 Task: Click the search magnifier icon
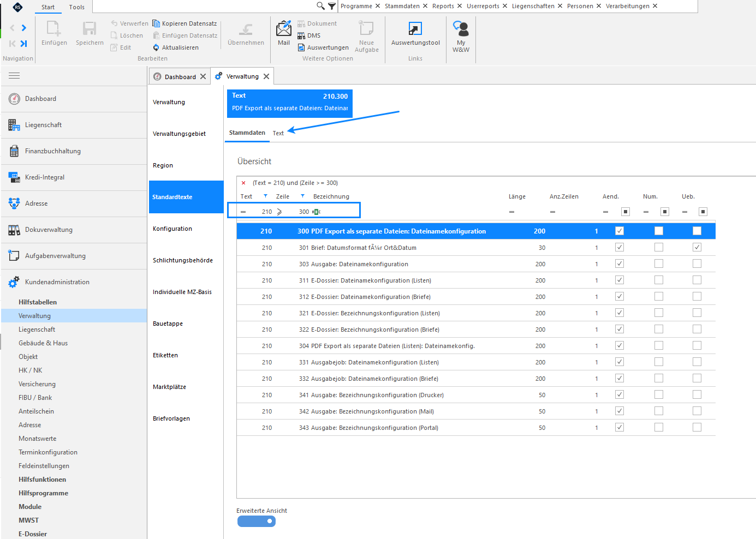pos(320,6)
